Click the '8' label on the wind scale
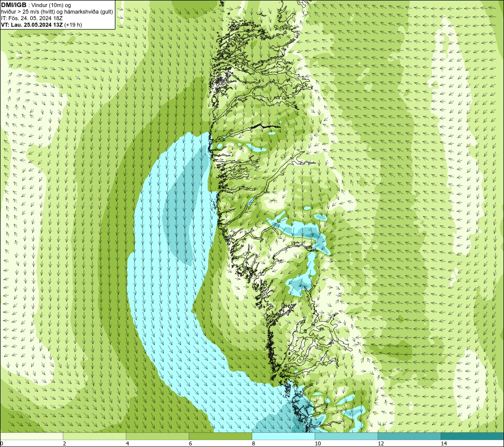Viewport: 504px width, 447px height. coord(254,443)
